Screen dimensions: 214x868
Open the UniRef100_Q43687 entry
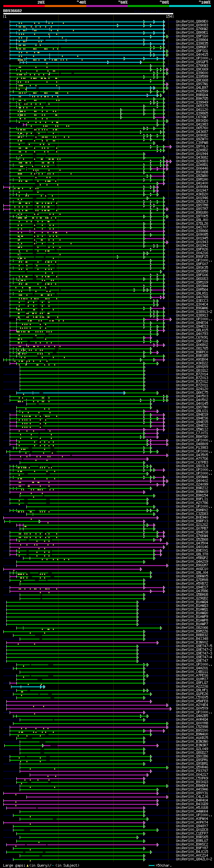[192, 132]
